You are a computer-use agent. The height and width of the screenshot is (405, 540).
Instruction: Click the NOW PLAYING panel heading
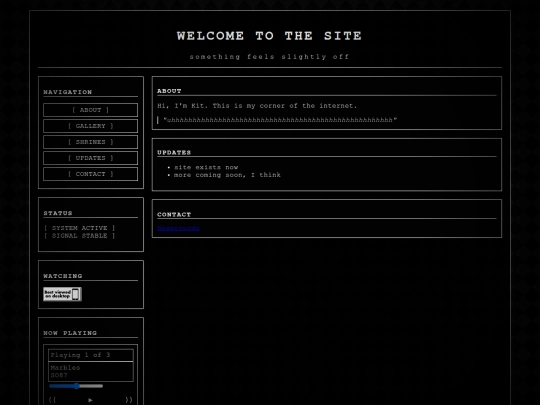(x=70, y=333)
